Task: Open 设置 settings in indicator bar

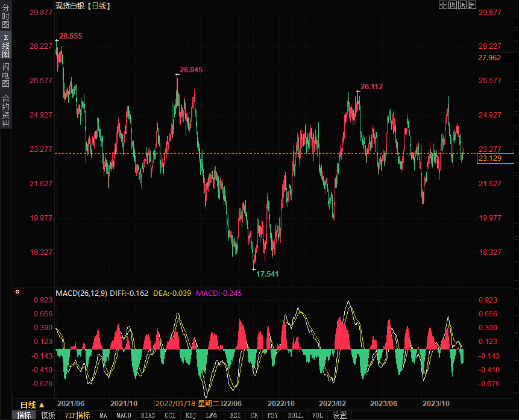Action: coord(339,415)
